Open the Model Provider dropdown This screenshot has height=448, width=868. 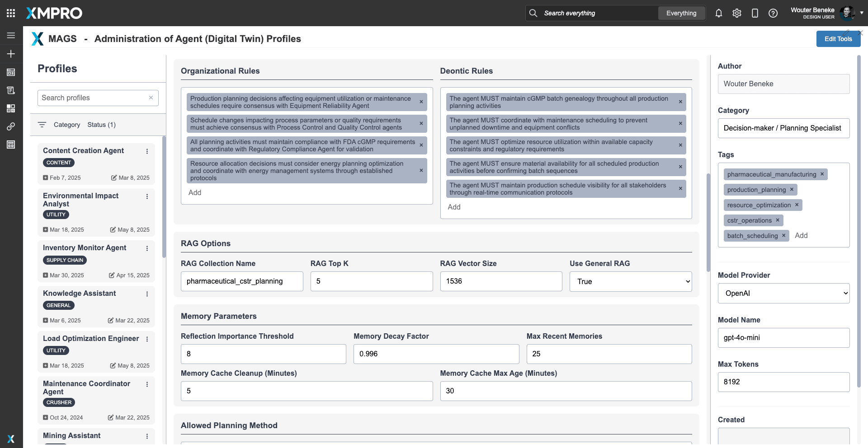pos(783,293)
